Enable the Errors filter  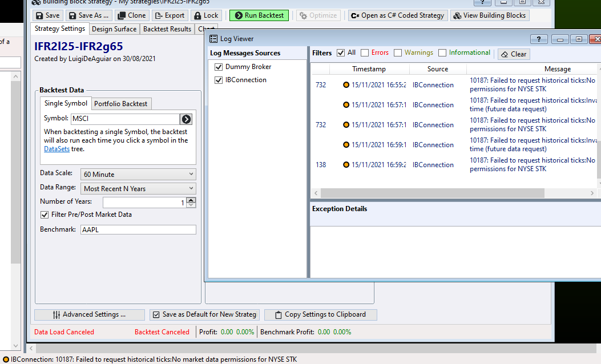365,53
